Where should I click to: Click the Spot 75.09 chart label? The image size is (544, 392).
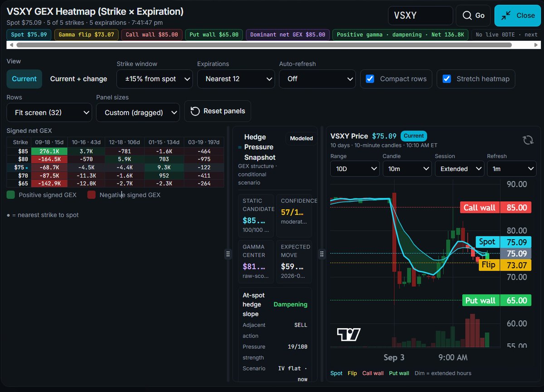504,242
